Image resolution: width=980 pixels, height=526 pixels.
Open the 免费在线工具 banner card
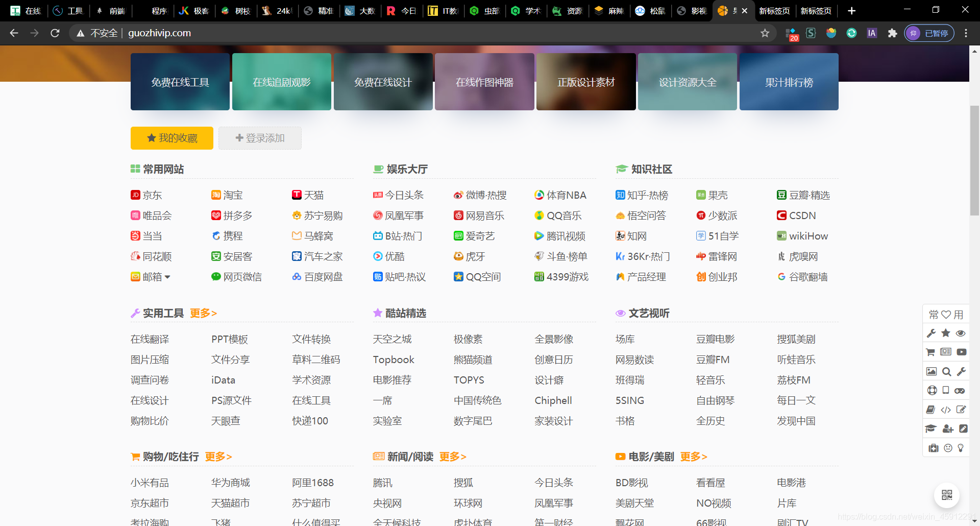[180, 82]
